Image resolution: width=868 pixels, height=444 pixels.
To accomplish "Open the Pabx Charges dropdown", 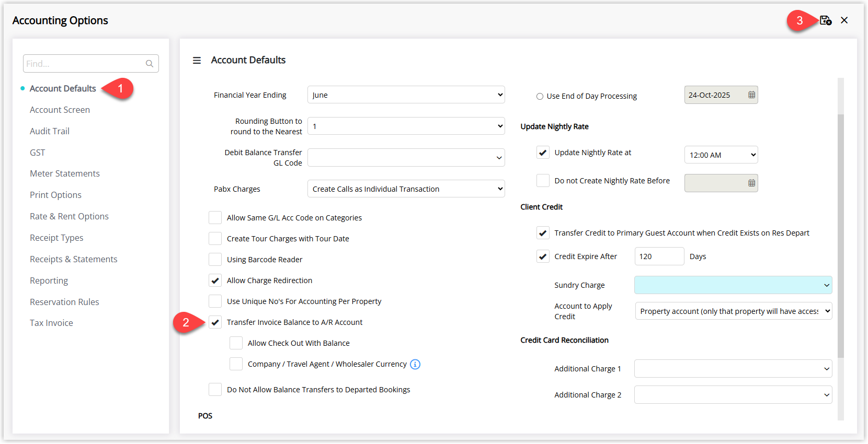I will point(406,189).
